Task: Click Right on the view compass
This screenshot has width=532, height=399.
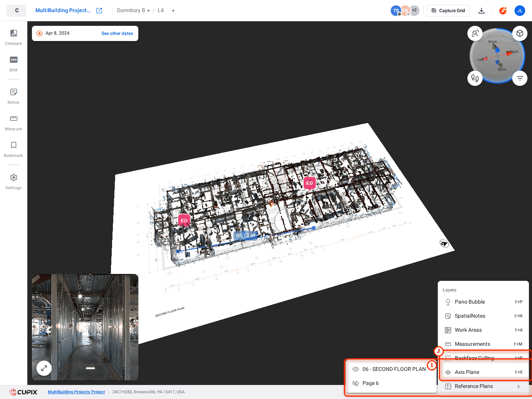Action: [x=514, y=52]
